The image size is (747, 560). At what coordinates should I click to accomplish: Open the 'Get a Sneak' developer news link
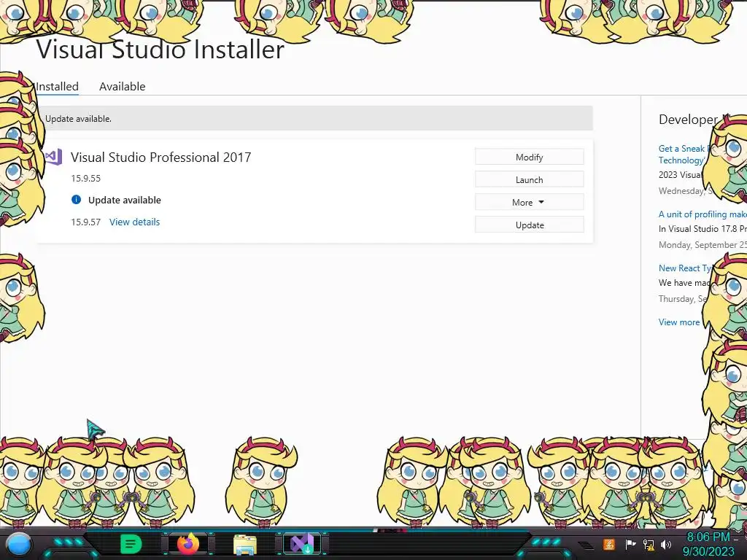click(x=684, y=155)
